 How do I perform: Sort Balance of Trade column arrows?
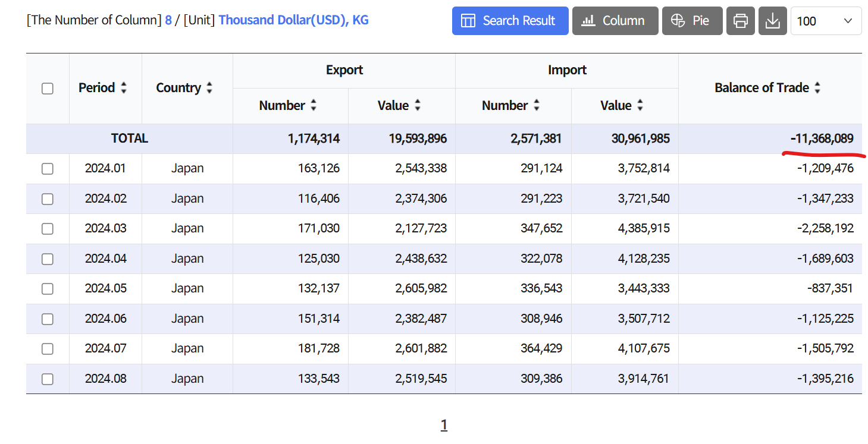click(x=817, y=88)
